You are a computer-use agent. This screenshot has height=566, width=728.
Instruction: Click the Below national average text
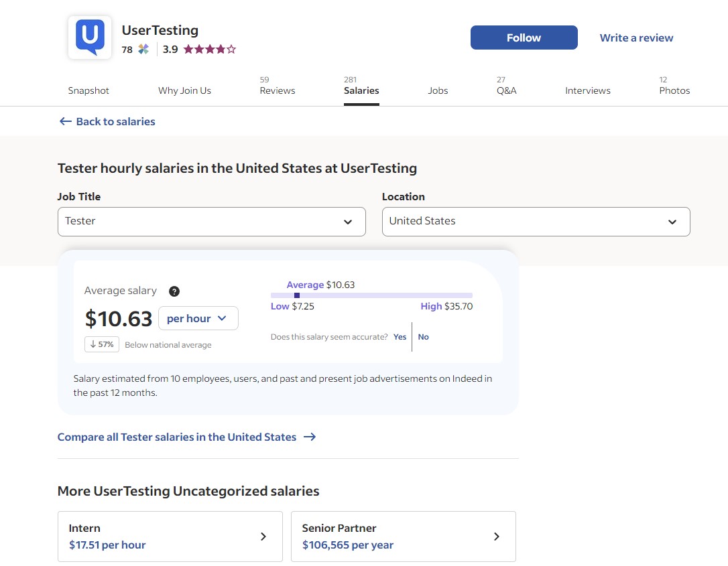click(168, 345)
